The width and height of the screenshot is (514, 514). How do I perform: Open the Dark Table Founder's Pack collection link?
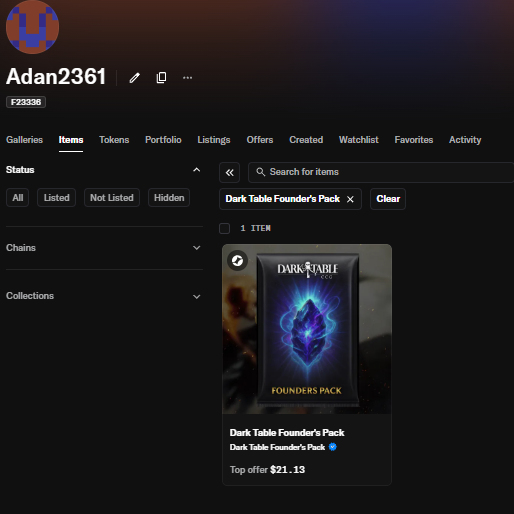coord(277,447)
